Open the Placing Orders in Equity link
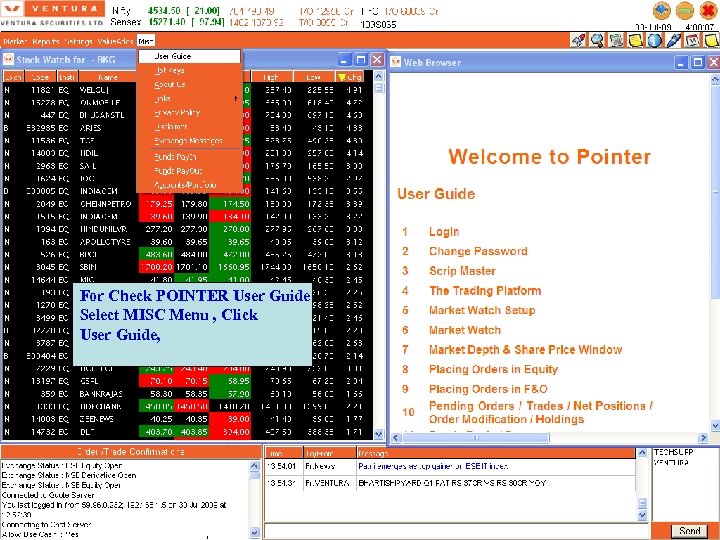 tap(493, 369)
